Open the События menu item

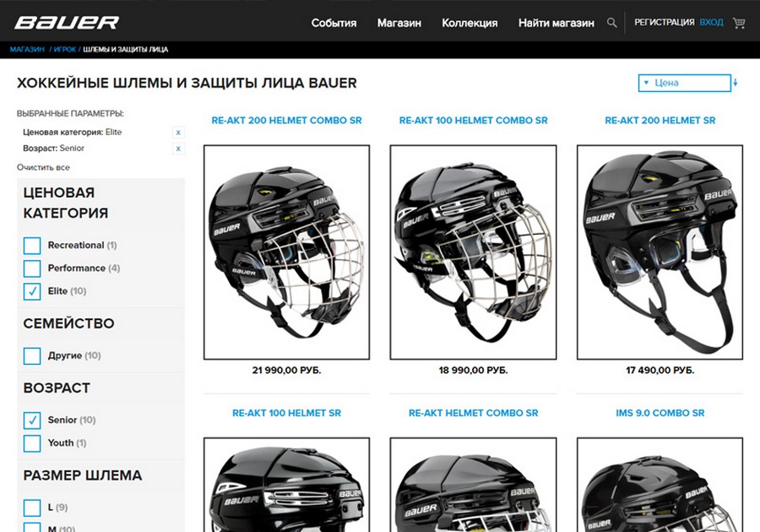(334, 23)
